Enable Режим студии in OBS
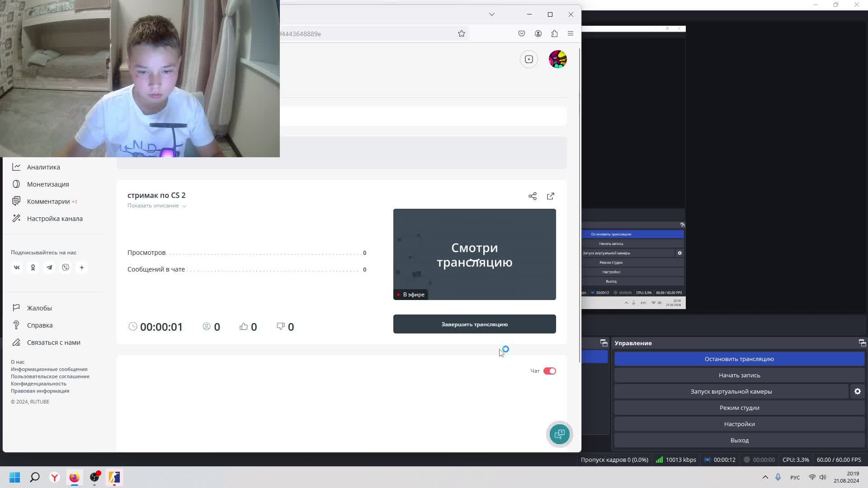 point(739,408)
